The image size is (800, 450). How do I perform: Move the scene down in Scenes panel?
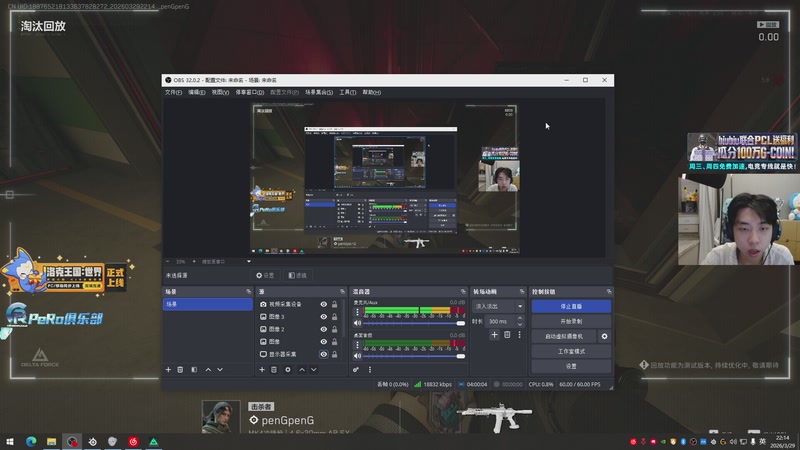220,369
